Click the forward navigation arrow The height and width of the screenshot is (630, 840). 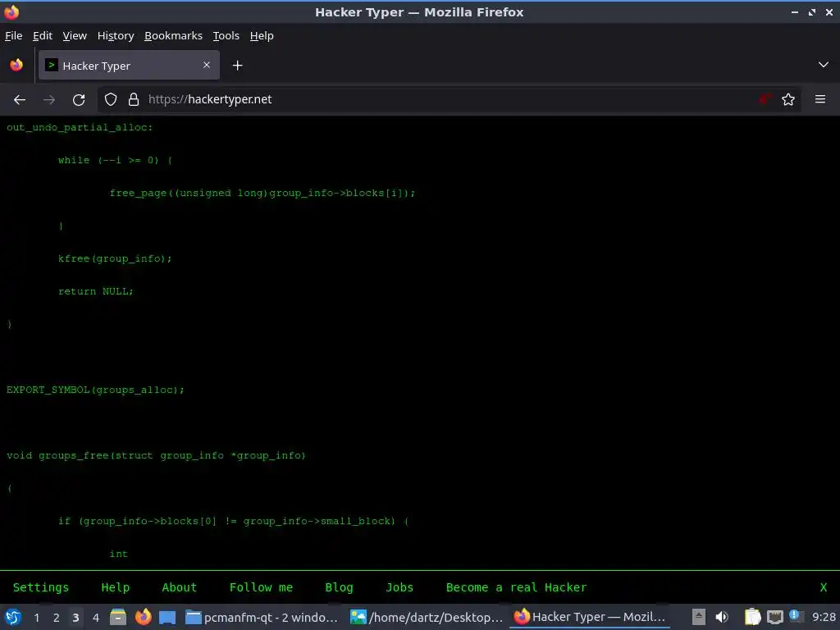(x=49, y=99)
